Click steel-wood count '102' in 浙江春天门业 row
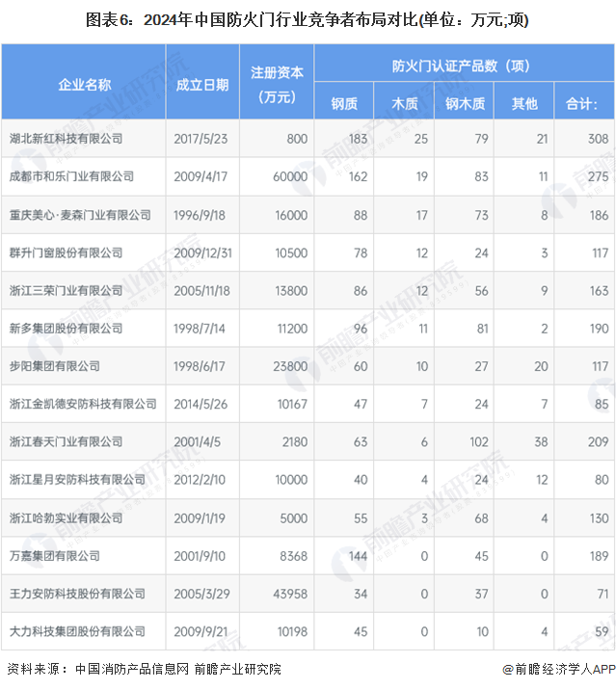Viewport: 616px width, 689px height. pos(479,442)
